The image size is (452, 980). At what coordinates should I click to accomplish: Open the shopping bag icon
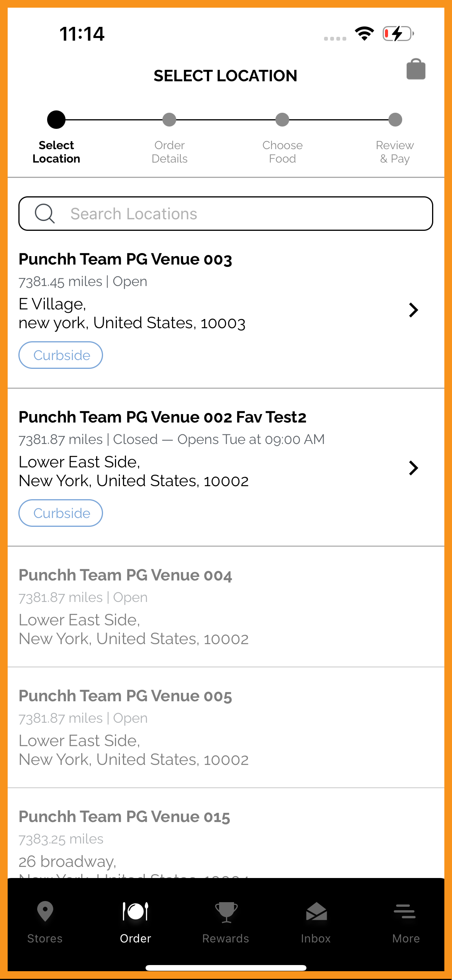click(416, 69)
